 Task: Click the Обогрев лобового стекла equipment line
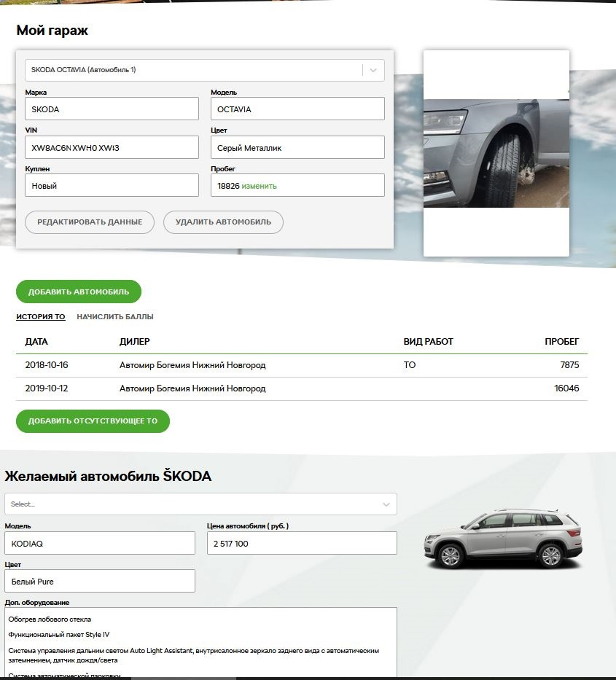tap(50, 620)
